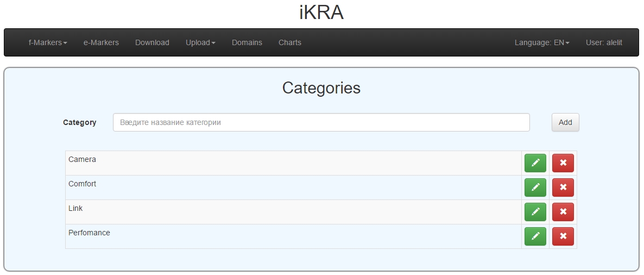This screenshot has width=644, height=275.
Task: Remove the Comfort category with red X
Action: point(563,187)
